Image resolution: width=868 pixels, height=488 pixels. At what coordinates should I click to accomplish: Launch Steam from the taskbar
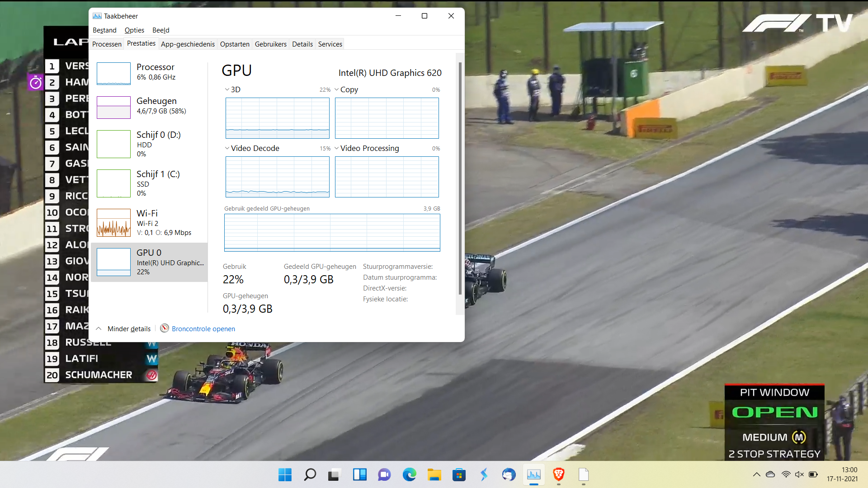click(x=484, y=475)
